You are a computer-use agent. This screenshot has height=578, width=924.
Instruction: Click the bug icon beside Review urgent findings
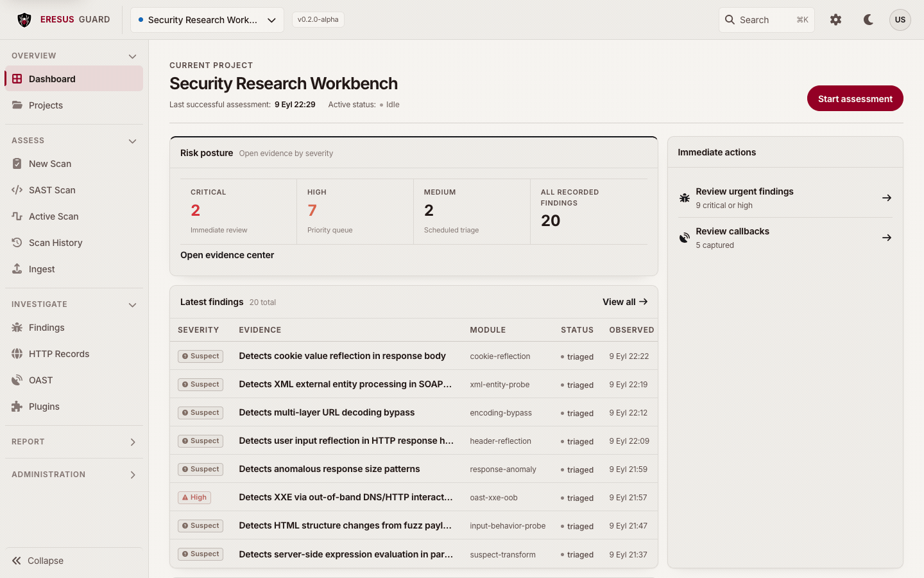pyautogui.click(x=685, y=198)
